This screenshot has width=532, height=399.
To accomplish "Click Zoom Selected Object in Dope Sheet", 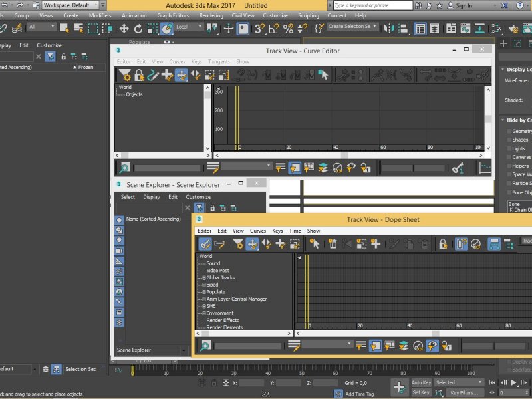I will [205, 346].
